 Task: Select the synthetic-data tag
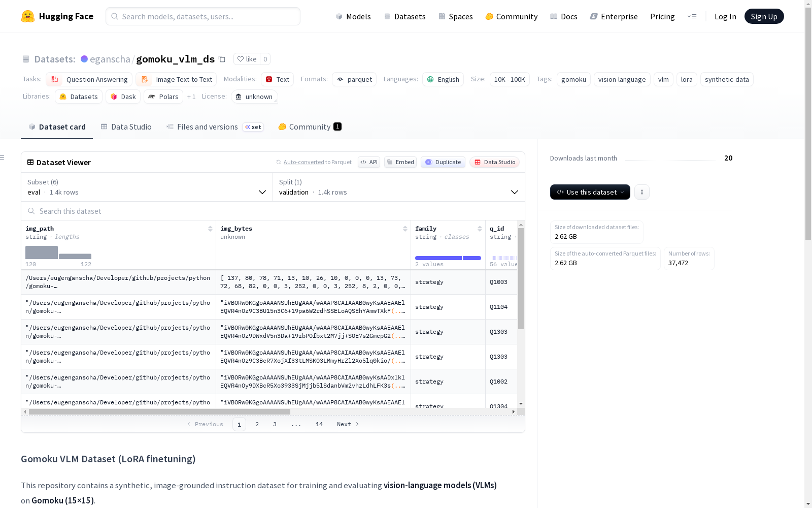pyautogui.click(x=727, y=79)
